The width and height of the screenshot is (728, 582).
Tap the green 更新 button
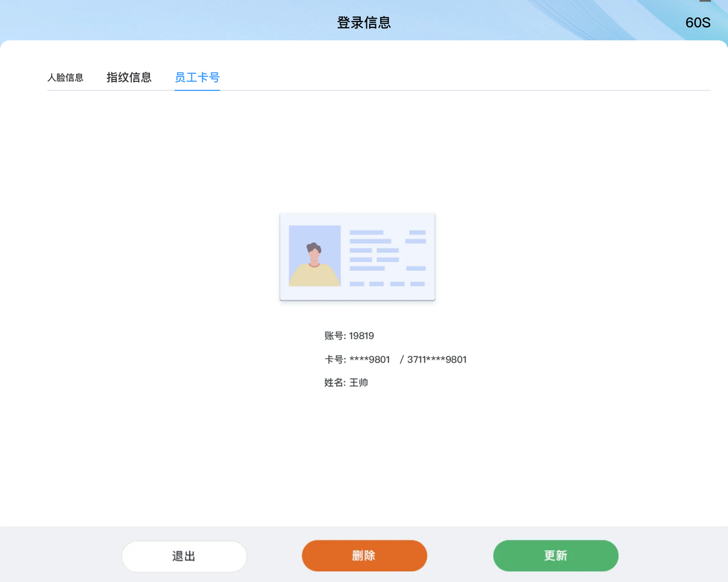click(x=555, y=555)
